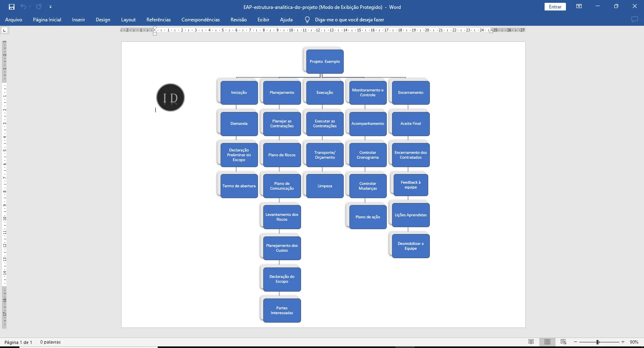Viewport: 644px width, 348px height.
Task: Open the Undo history dropdown arrow
Action: tap(30, 7)
